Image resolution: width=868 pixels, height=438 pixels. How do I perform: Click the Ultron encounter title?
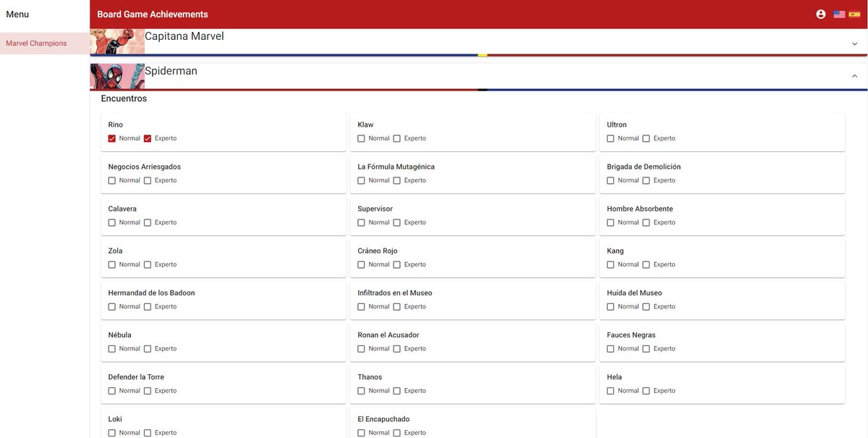coord(617,125)
